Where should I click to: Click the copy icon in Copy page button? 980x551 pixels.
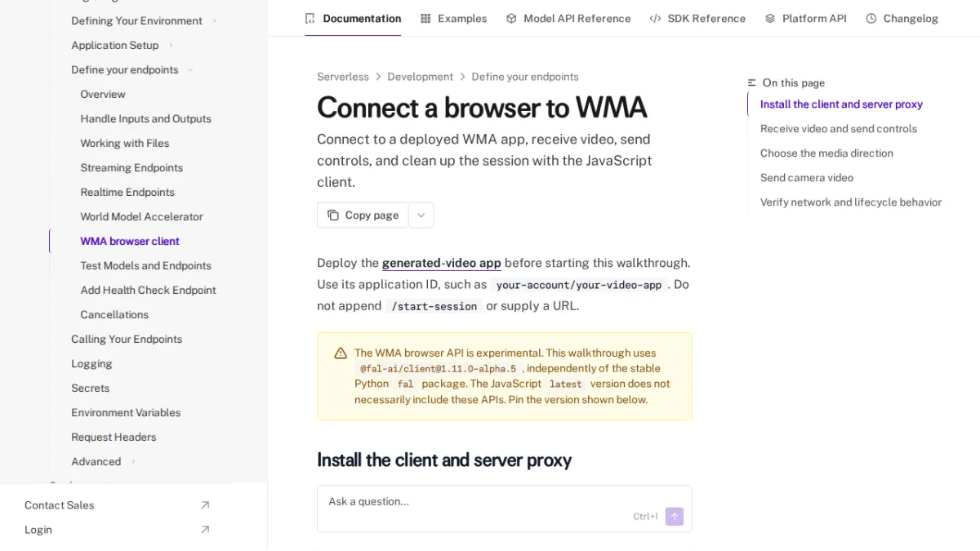coord(333,216)
